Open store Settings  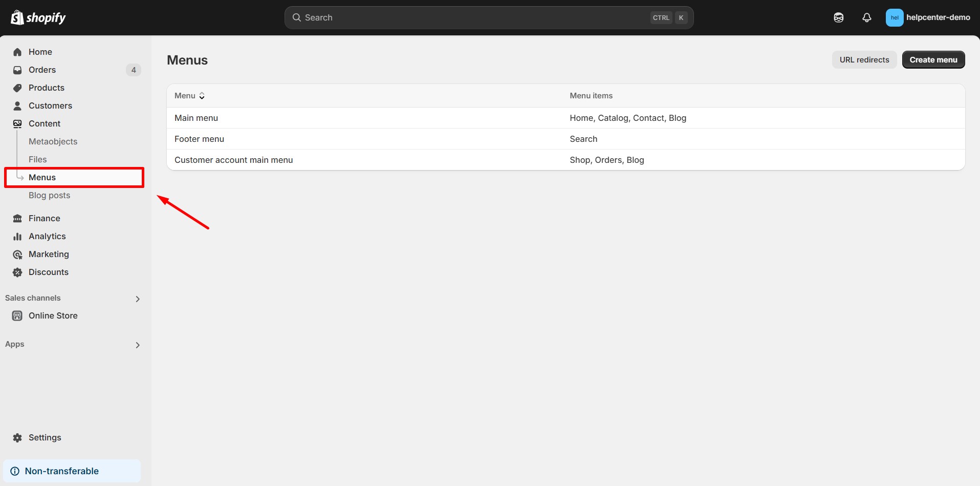[x=44, y=437]
